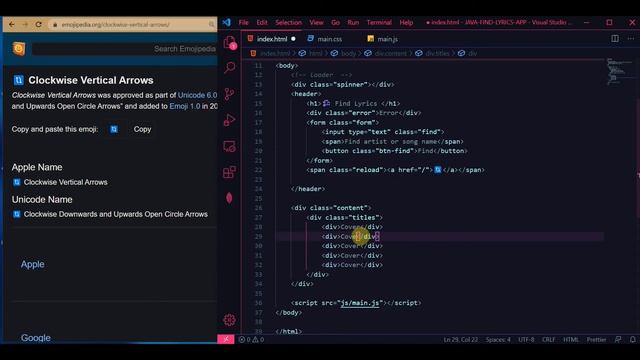Click the body breadcrumb segment
The width and height of the screenshot is (640, 360).
click(348, 53)
